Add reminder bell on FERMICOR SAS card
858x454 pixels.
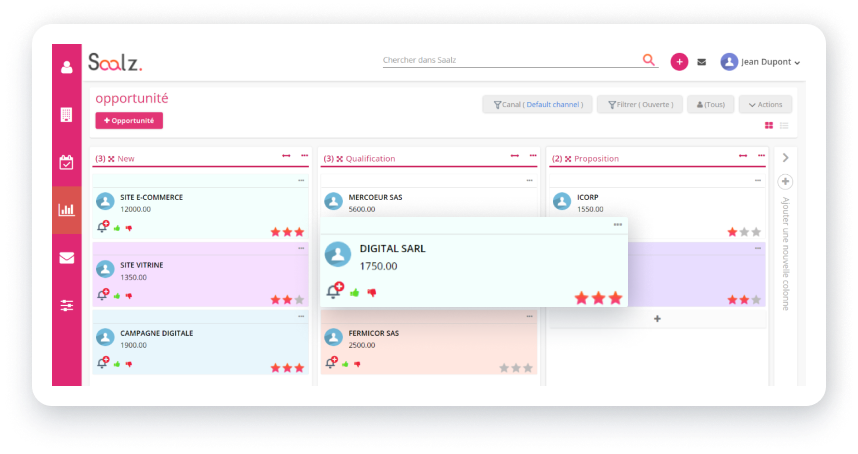coord(331,362)
